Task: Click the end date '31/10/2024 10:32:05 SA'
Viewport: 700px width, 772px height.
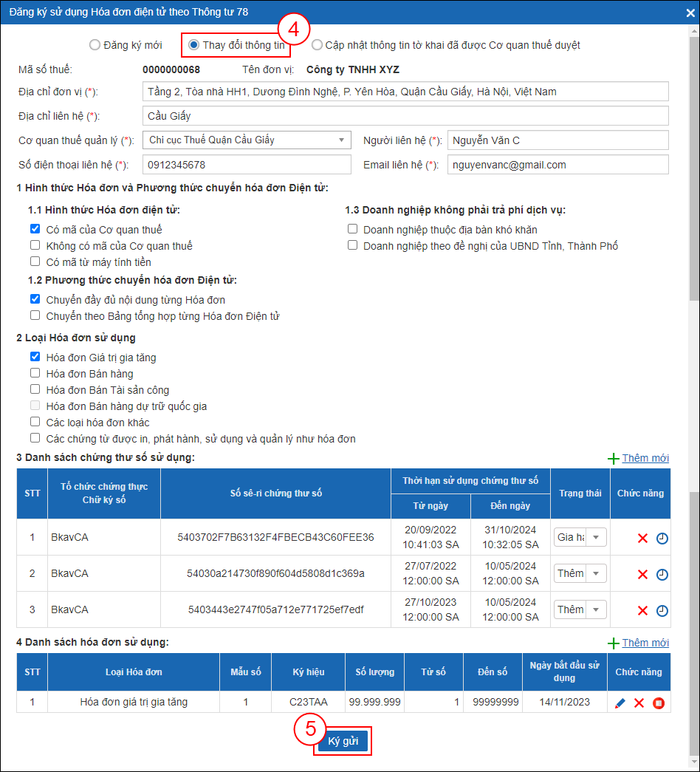Action: pos(510,537)
